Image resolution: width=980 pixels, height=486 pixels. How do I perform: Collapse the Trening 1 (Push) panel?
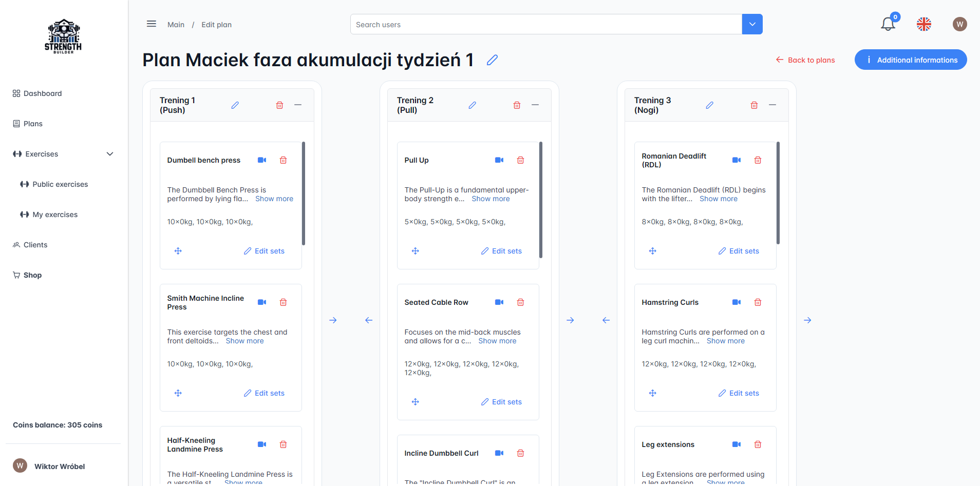tap(298, 105)
